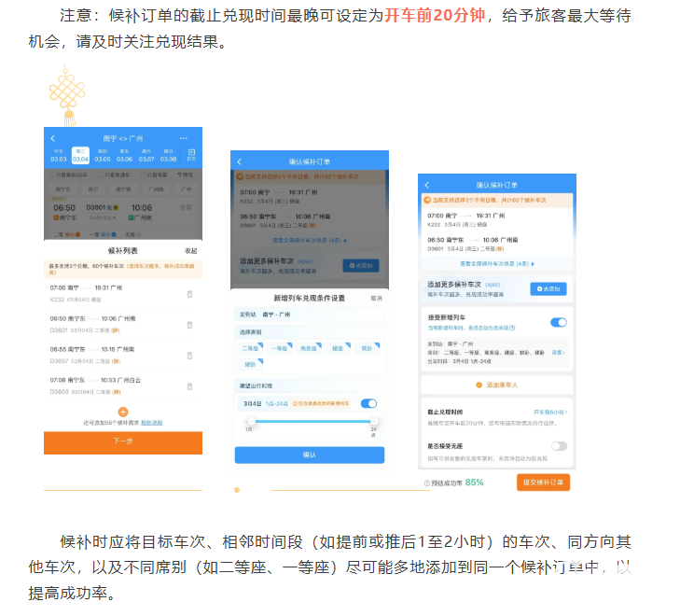The width and height of the screenshot is (680, 616).
Task: Select the 03.07 date tab
Action: pyautogui.click(x=146, y=155)
